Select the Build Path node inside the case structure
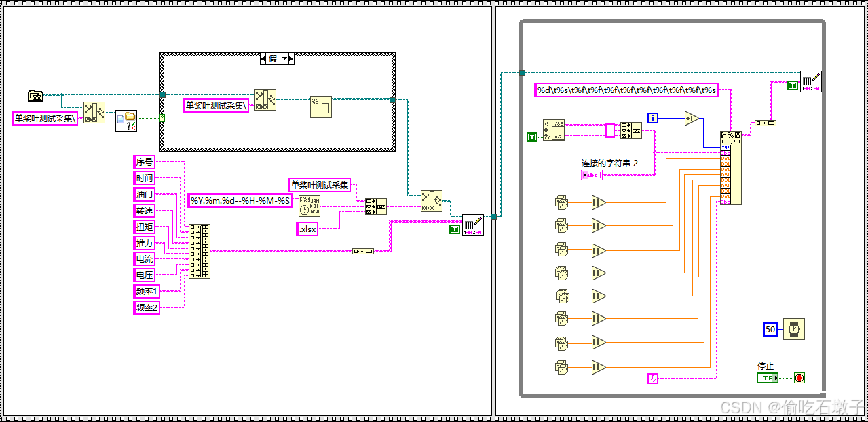The height and width of the screenshot is (422, 868). pos(265,99)
